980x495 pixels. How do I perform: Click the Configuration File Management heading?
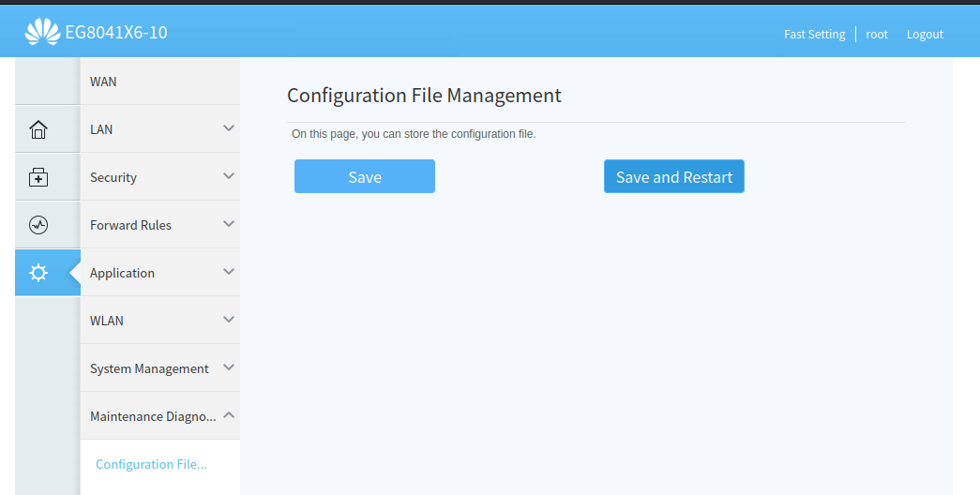point(424,96)
